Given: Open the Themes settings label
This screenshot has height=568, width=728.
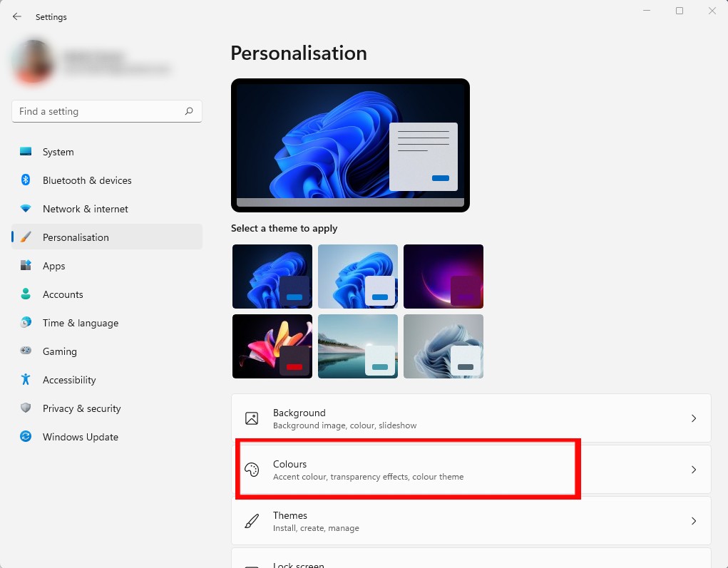Looking at the screenshot, I should pos(289,515).
